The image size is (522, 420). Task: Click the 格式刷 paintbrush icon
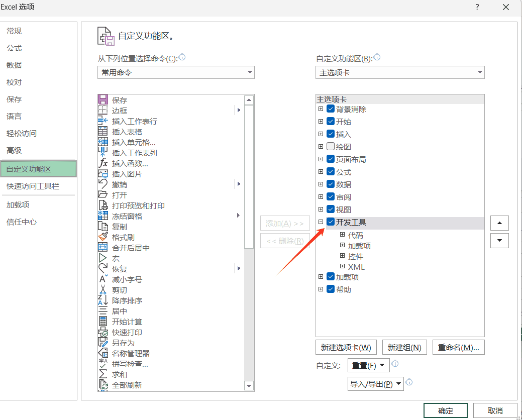pos(103,237)
